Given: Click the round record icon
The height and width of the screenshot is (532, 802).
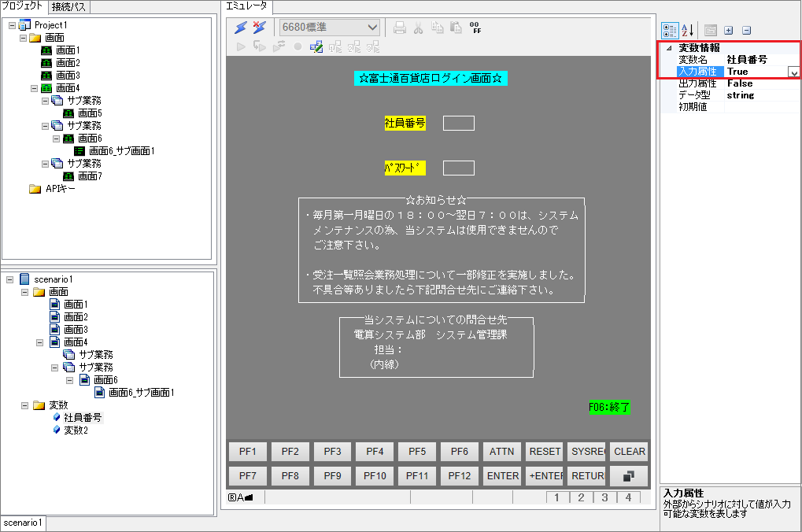Looking at the screenshot, I should pyautogui.click(x=298, y=47).
